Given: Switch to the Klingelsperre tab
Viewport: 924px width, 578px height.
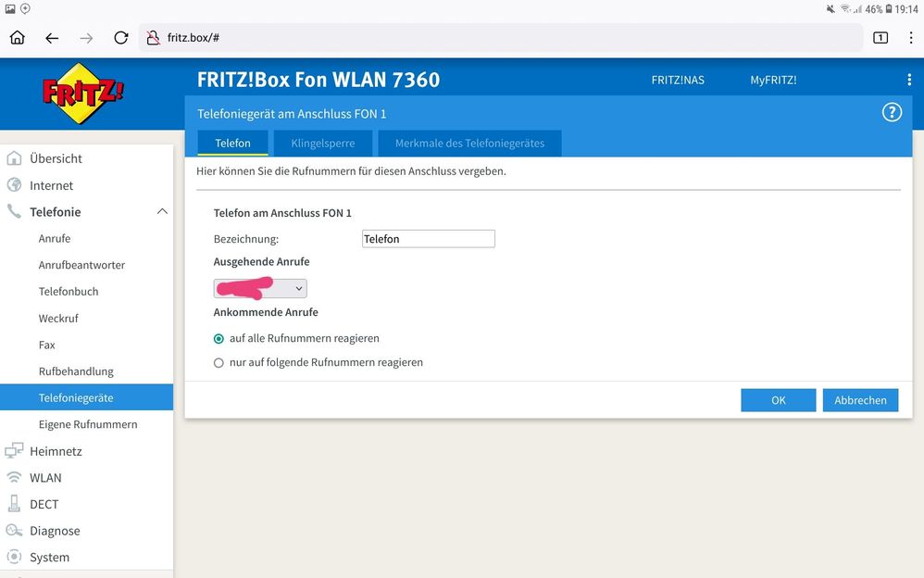Looking at the screenshot, I should pyautogui.click(x=323, y=144).
